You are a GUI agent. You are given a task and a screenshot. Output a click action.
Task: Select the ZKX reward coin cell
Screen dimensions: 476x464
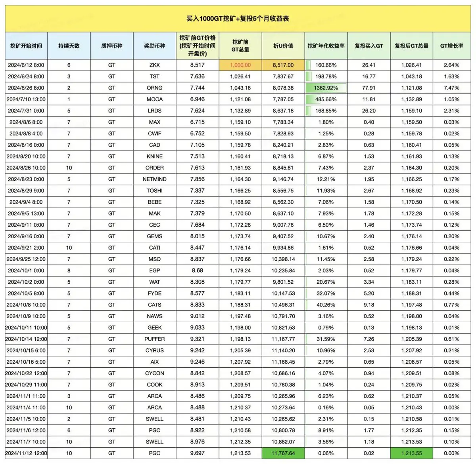[155, 65]
